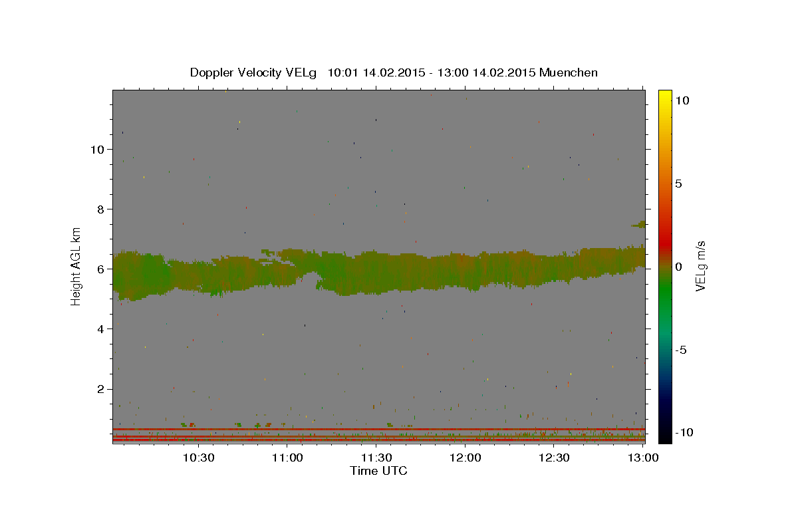Click height axis label 10
The image size is (798, 532).
pyautogui.click(x=97, y=149)
